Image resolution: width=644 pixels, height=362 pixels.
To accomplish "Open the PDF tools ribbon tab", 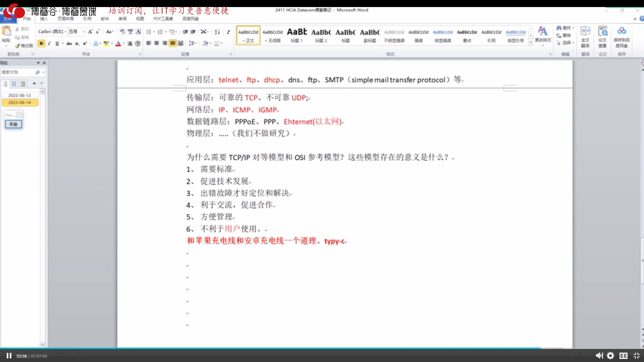I will pyautogui.click(x=163, y=19).
